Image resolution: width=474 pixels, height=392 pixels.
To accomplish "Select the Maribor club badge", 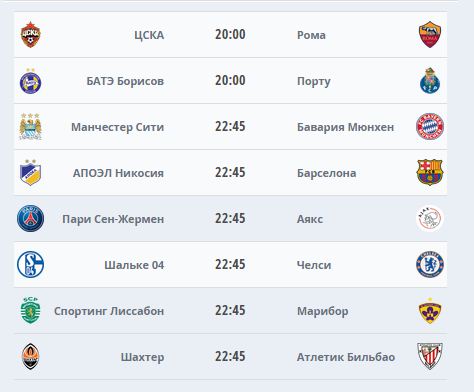I will click(x=430, y=311).
